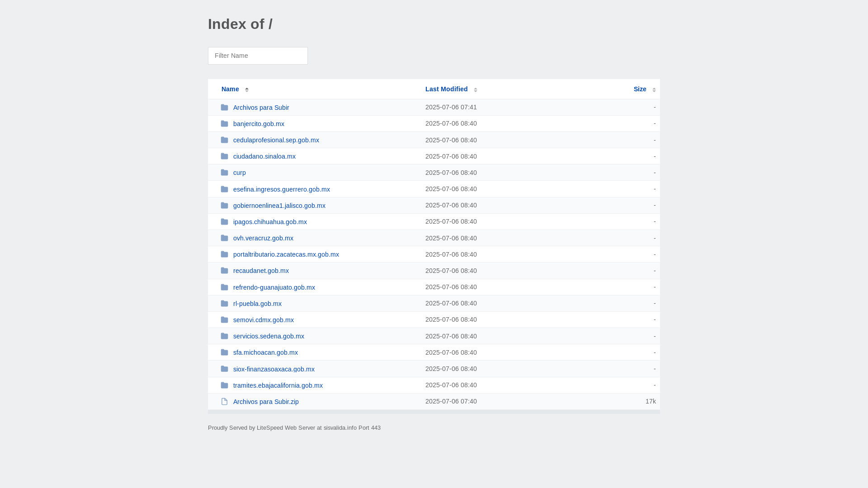Image resolution: width=868 pixels, height=488 pixels.
Task: Open ipagos.chihuahua.gob.mx directory
Action: [270, 222]
